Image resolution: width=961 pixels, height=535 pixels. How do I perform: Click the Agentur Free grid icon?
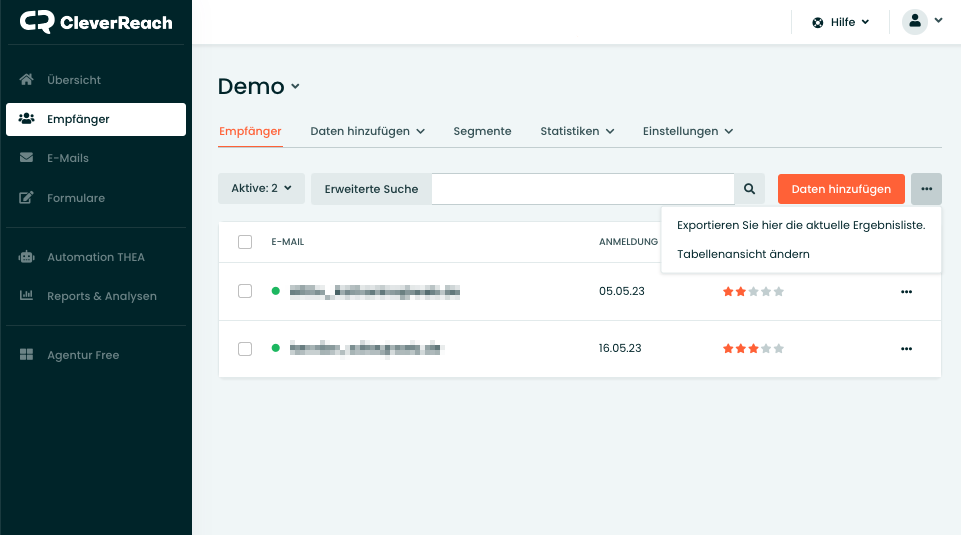26,354
